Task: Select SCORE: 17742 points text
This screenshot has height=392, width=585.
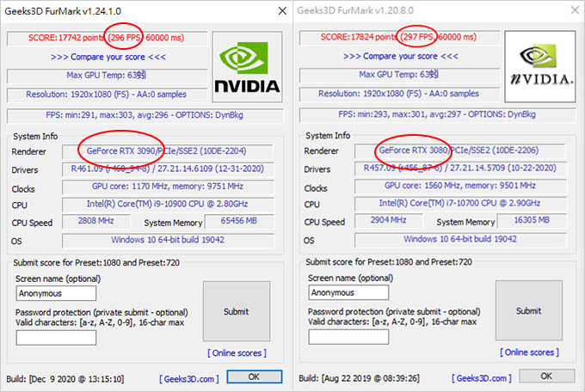Action: pos(66,38)
